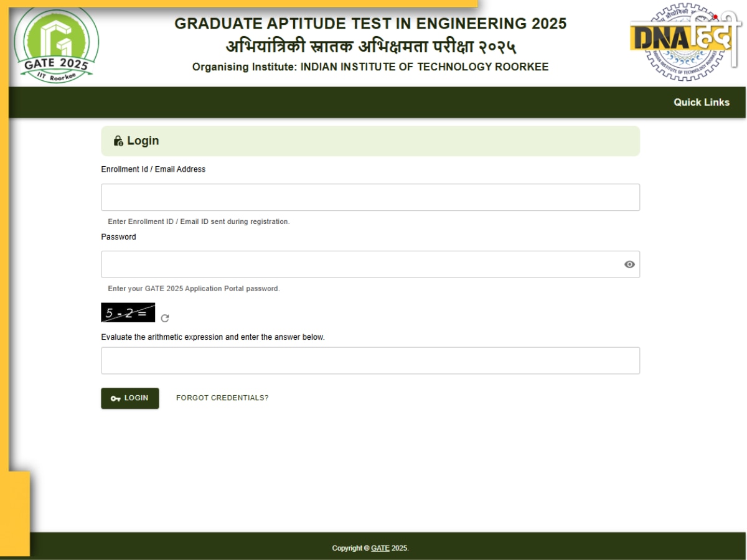Open the GATE link in the footer copyright
The width and height of the screenshot is (747, 560).
[x=380, y=548]
